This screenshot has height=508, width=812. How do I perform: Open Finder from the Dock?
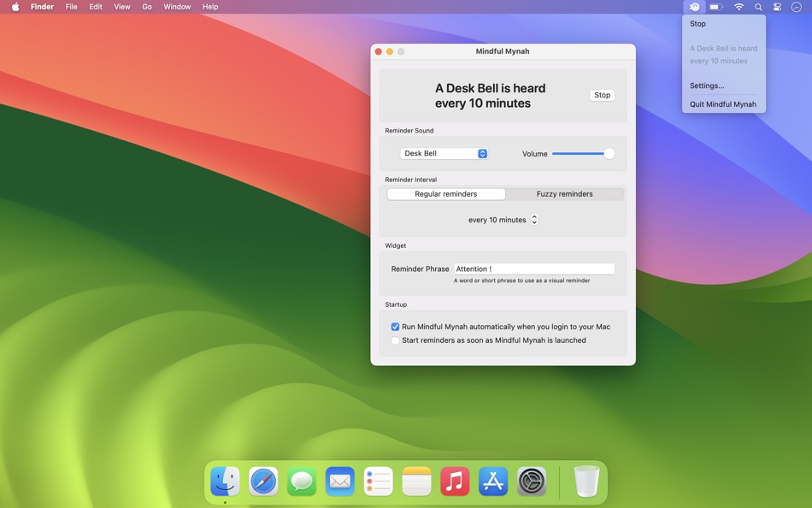pos(226,481)
